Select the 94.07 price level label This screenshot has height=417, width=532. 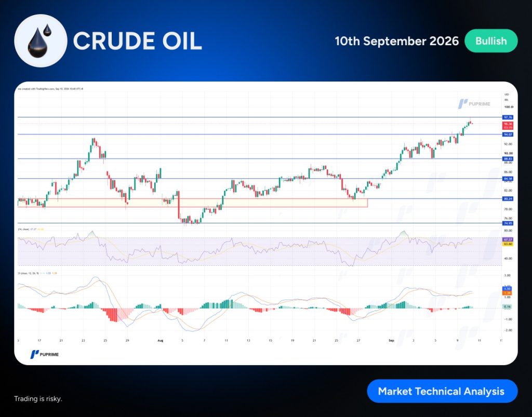tap(508, 134)
